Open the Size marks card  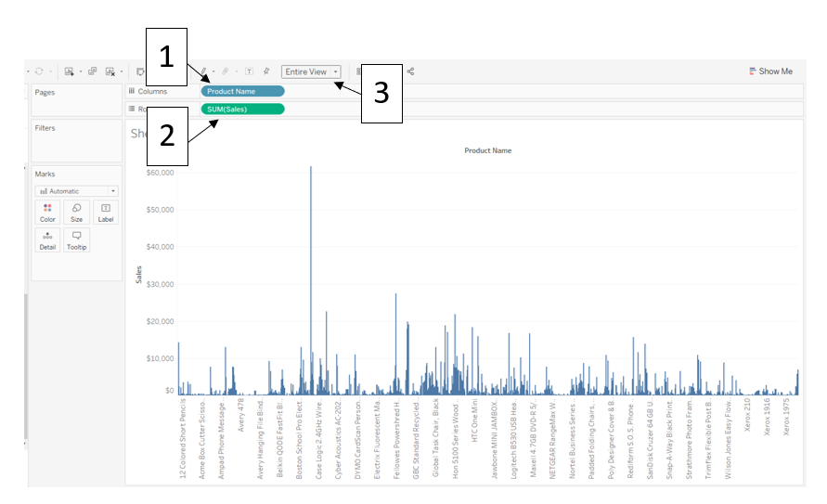pos(76,213)
